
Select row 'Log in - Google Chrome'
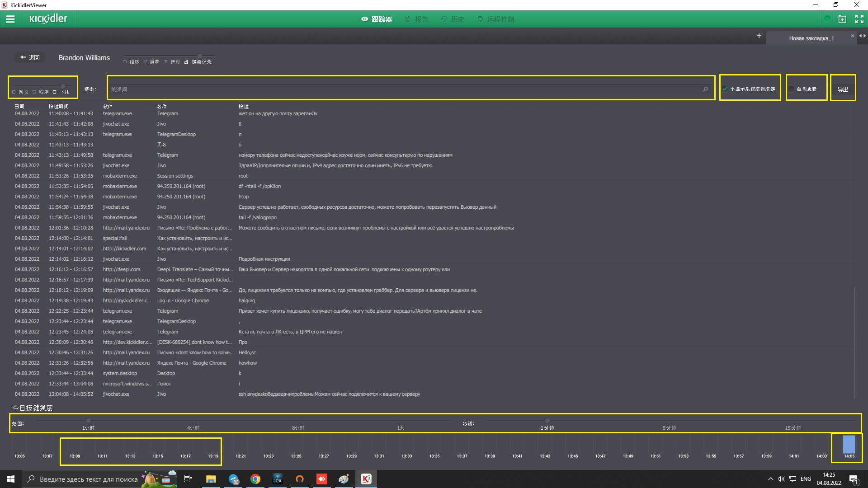433,300
